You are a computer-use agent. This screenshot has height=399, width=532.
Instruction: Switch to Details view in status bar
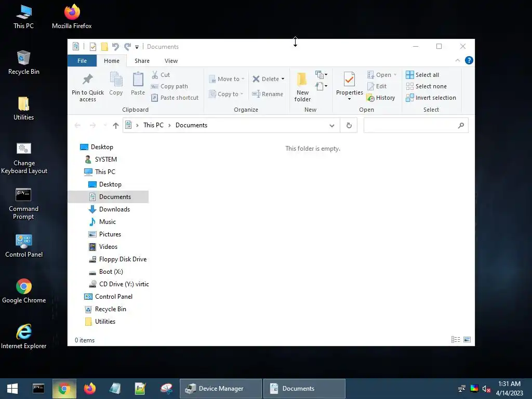(x=456, y=340)
